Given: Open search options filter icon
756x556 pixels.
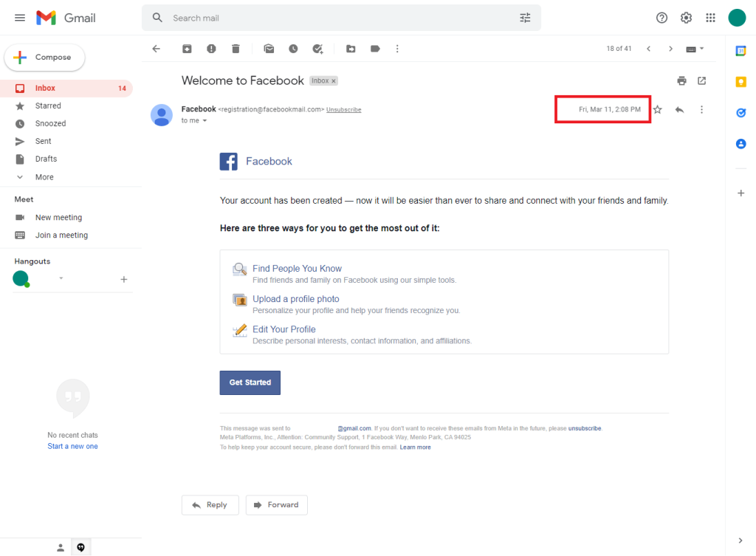Looking at the screenshot, I should [x=525, y=18].
